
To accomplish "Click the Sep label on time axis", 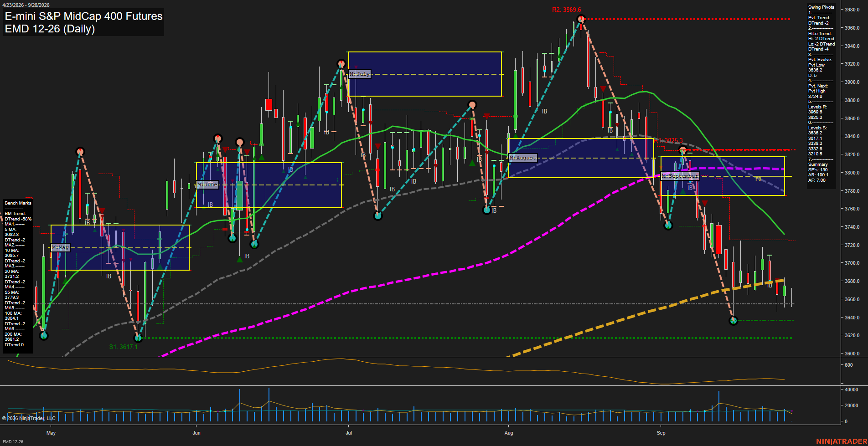I will tap(661, 433).
